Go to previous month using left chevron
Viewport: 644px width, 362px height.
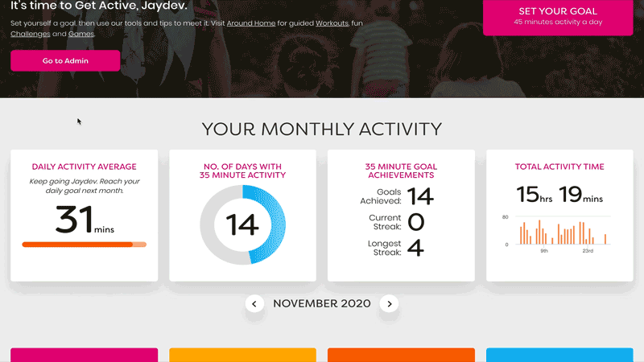pyautogui.click(x=254, y=304)
